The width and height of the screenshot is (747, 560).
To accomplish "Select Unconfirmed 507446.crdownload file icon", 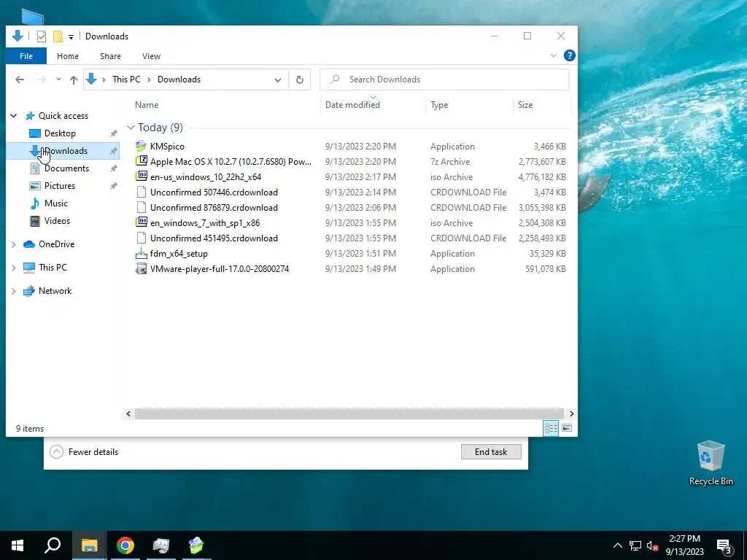I will tap(141, 192).
